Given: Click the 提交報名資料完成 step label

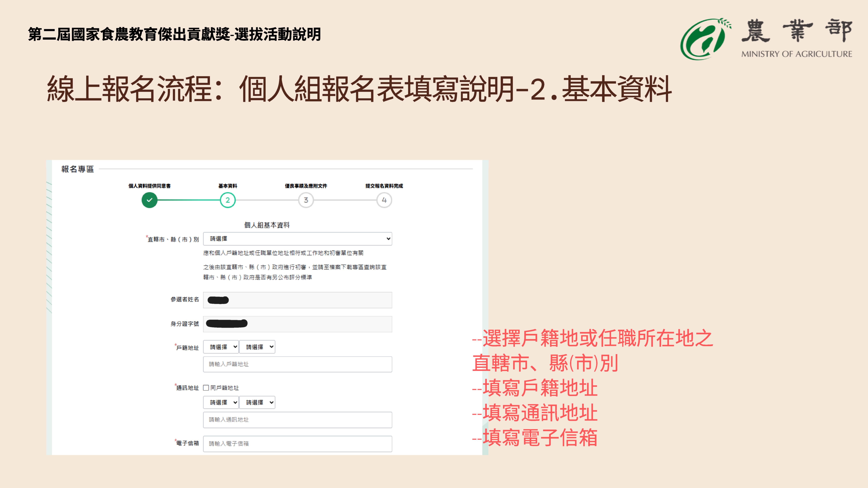Looking at the screenshot, I should click(384, 186).
